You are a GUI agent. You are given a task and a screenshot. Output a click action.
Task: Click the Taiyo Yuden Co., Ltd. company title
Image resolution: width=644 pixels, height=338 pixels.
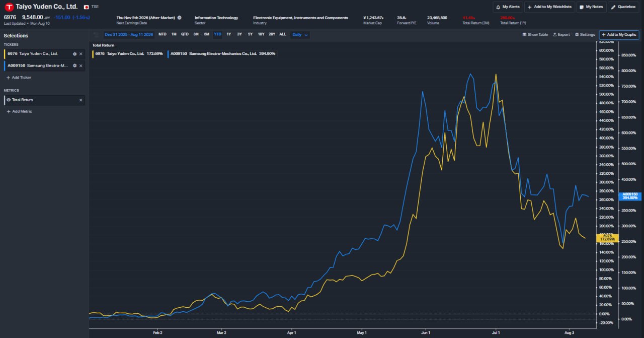[x=46, y=7]
